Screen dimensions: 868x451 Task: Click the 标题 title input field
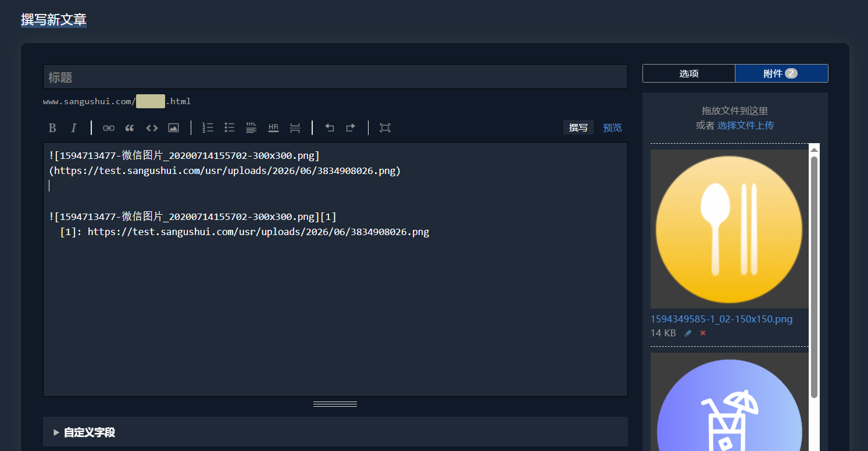[335, 77]
